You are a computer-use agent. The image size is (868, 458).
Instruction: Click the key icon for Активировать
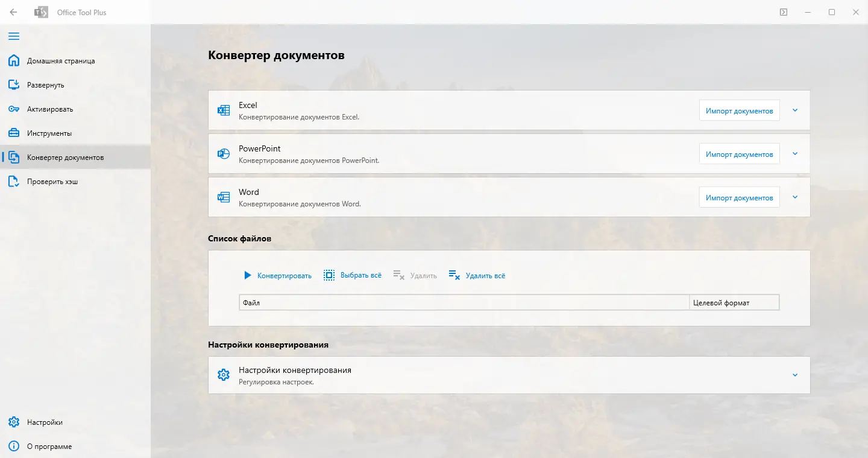(x=13, y=109)
